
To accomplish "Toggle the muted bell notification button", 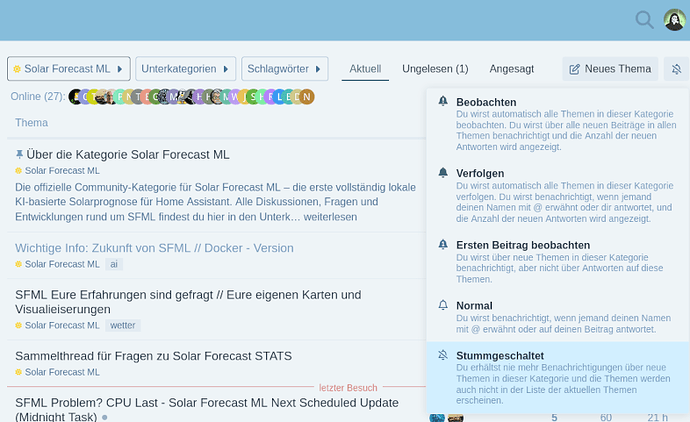I will coord(676,69).
